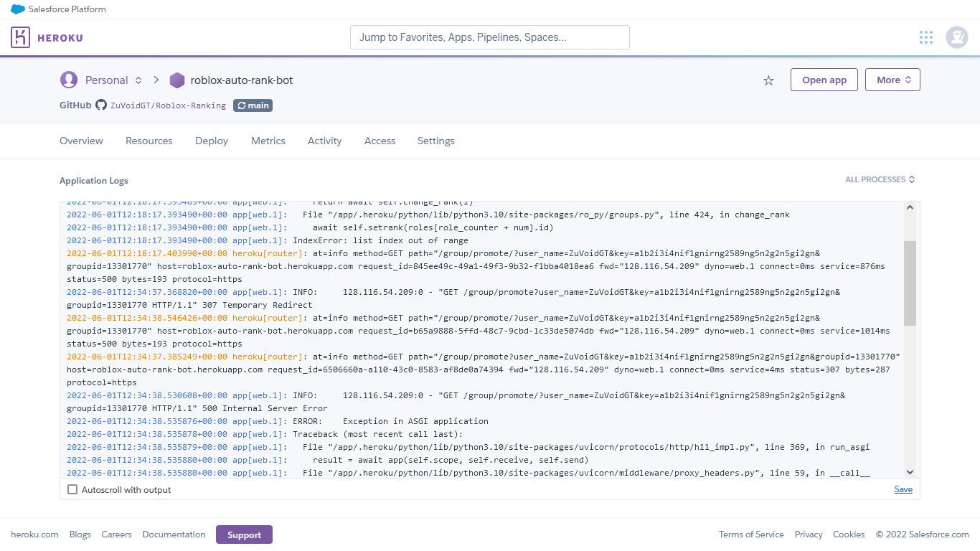The width and height of the screenshot is (980, 551).
Task: Select the Activity tab
Action: 325,141
